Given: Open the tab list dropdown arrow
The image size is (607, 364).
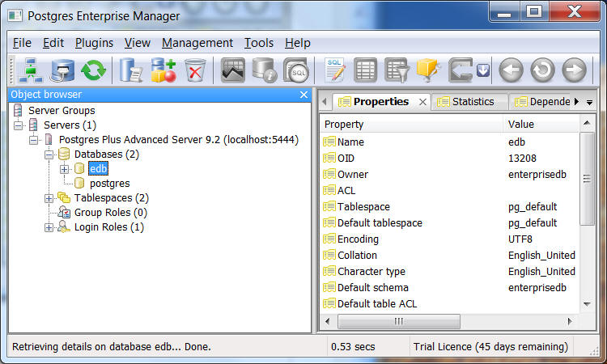Looking at the screenshot, I should 589,103.
